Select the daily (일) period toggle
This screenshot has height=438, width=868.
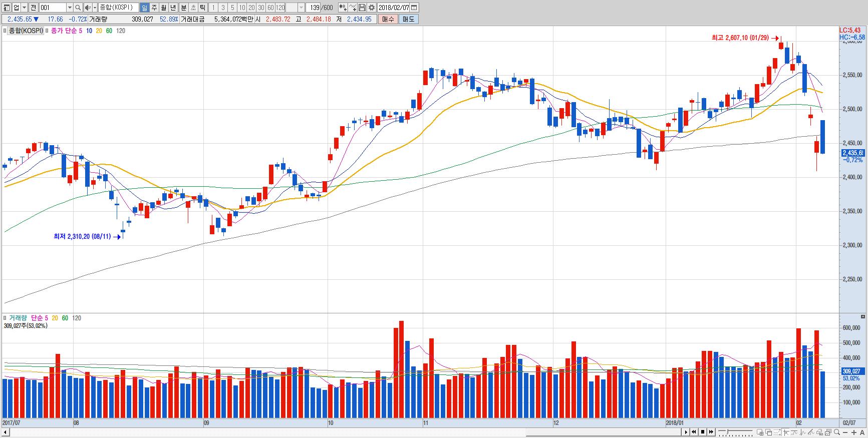click(x=144, y=8)
